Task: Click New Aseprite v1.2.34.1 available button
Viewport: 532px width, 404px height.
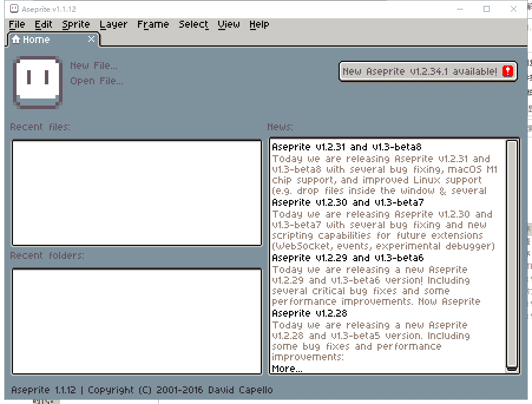Action: coord(420,71)
